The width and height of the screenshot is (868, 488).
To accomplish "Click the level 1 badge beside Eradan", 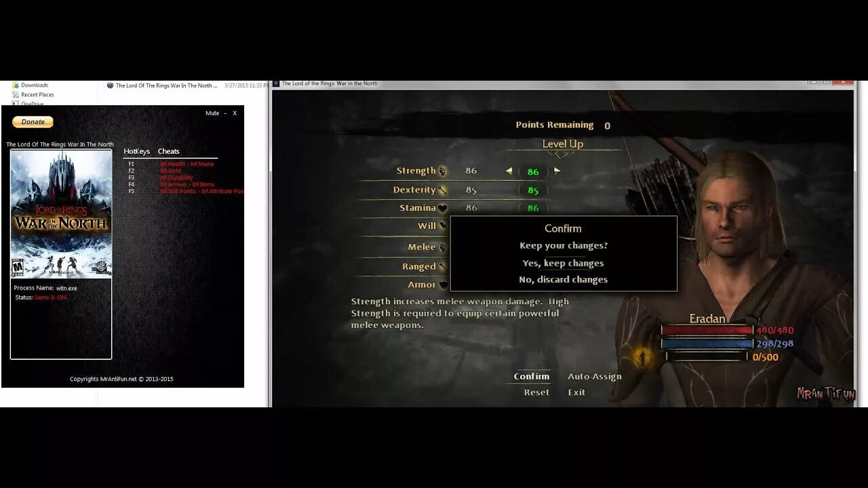I will click(x=642, y=357).
